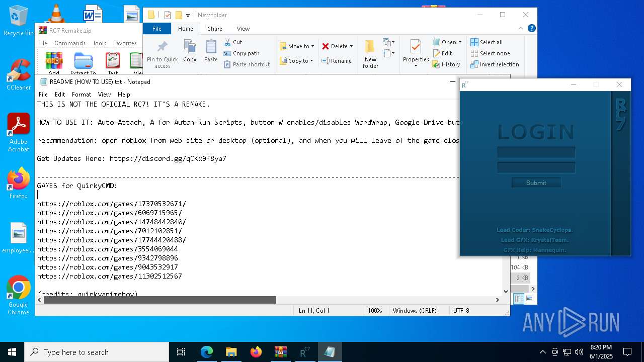Click the discord.gg/qCKx9f8ya7 text in Notepad
The image size is (644, 362).
click(x=168, y=158)
